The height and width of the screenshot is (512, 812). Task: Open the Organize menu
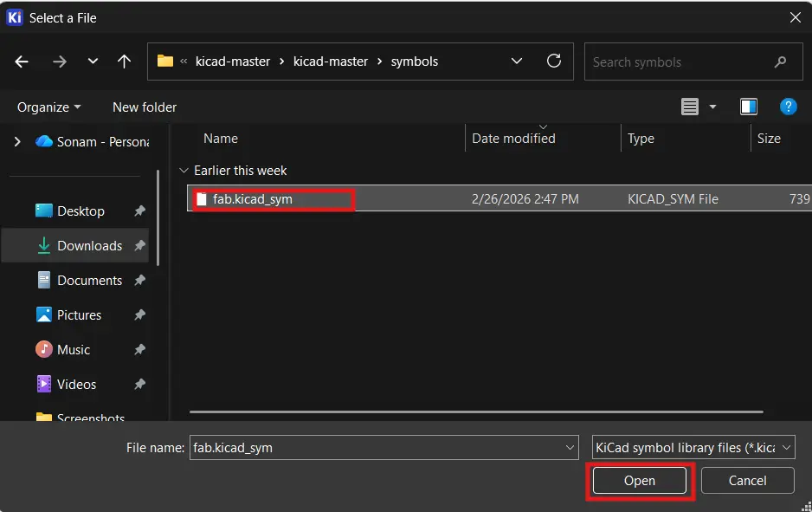pos(48,107)
